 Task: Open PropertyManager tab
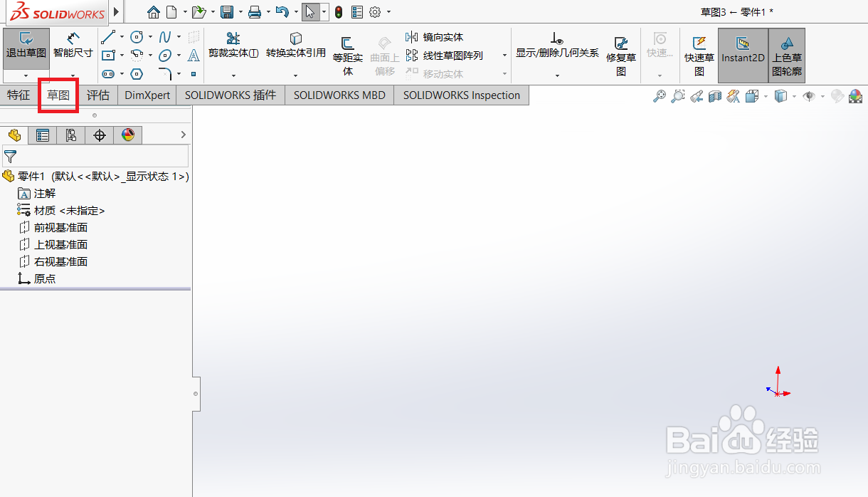pyautogui.click(x=43, y=135)
